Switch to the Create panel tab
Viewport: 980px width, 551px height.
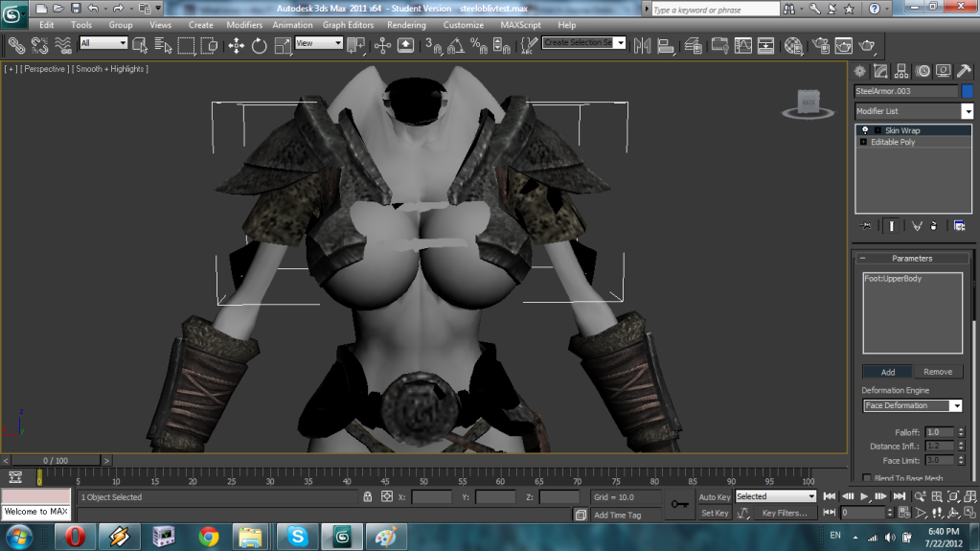[860, 71]
